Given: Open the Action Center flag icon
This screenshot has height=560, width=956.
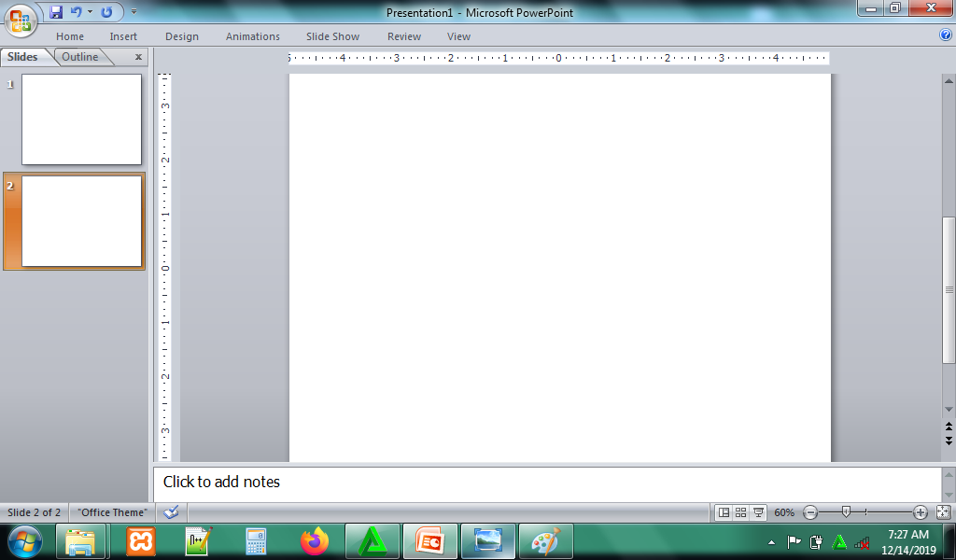Looking at the screenshot, I should 794,541.
